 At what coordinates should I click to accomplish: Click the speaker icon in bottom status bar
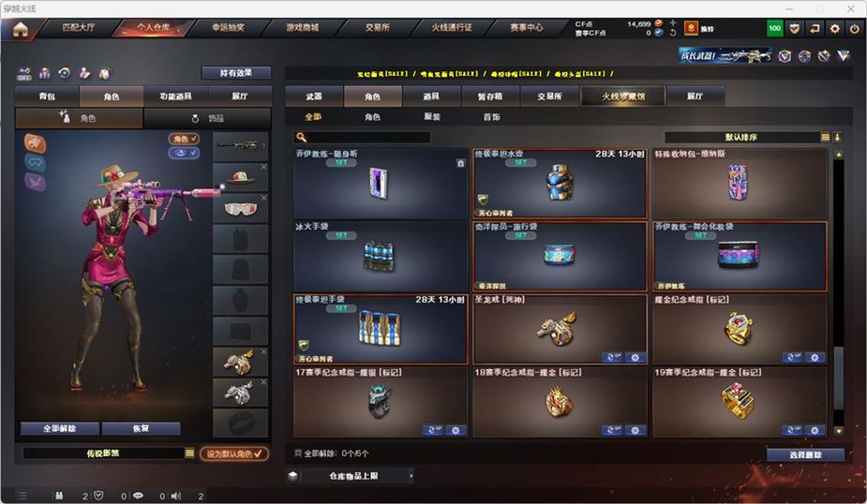[x=176, y=496]
